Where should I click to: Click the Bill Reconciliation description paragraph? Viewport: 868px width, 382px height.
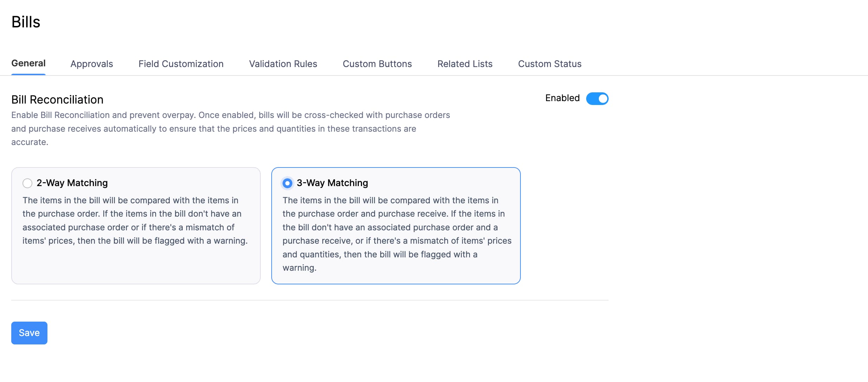pos(231,129)
